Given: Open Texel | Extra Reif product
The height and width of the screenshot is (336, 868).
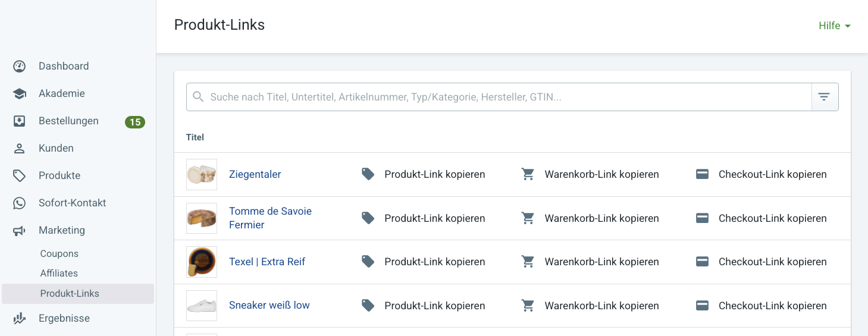Looking at the screenshot, I should pos(267,262).
